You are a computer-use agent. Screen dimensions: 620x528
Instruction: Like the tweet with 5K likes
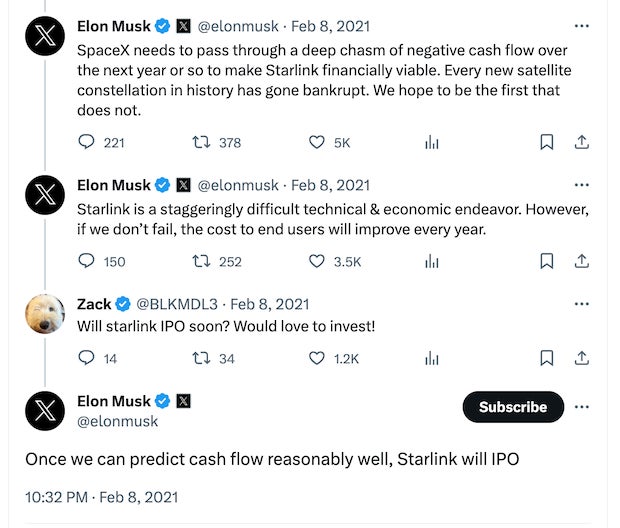click(317, 143)
